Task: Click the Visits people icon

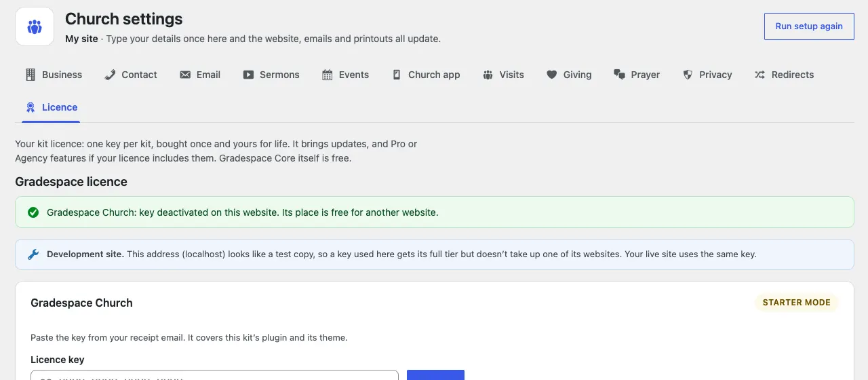Action: point(488,75)
